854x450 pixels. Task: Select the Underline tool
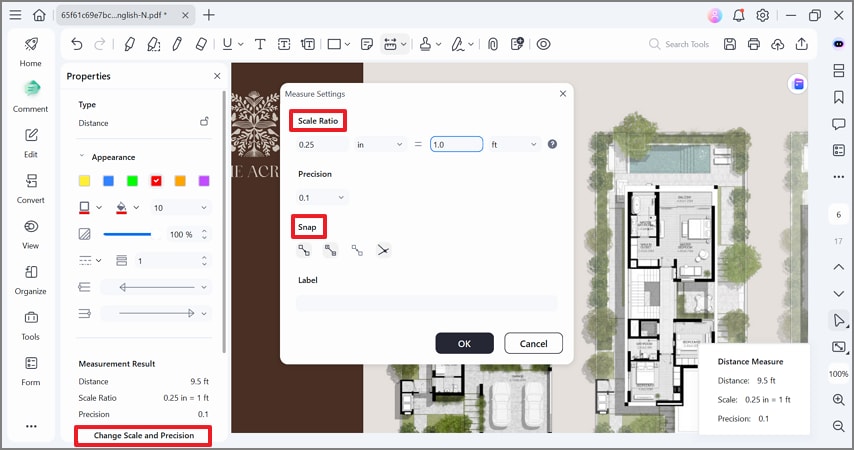click(x=227, y=44)
